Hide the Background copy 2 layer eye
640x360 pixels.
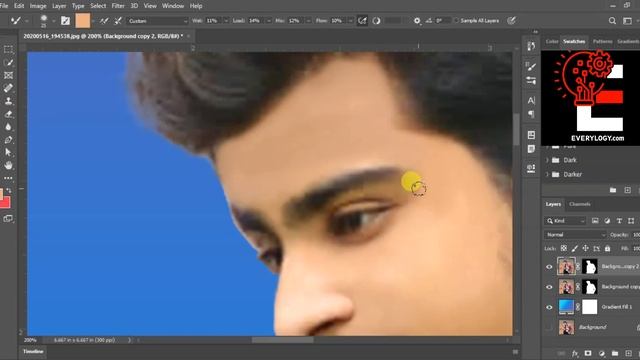pyautogui.click(x=549, y=267)
